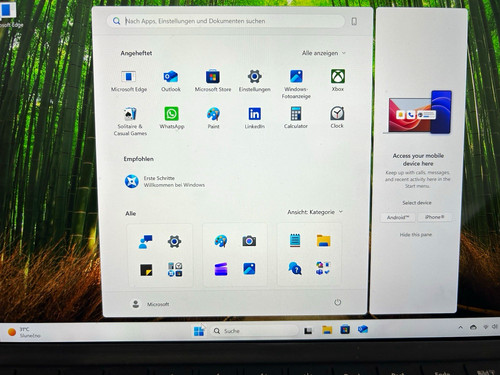
Task: Open Clipchamp icon in second category group
Action: (221, 269)
